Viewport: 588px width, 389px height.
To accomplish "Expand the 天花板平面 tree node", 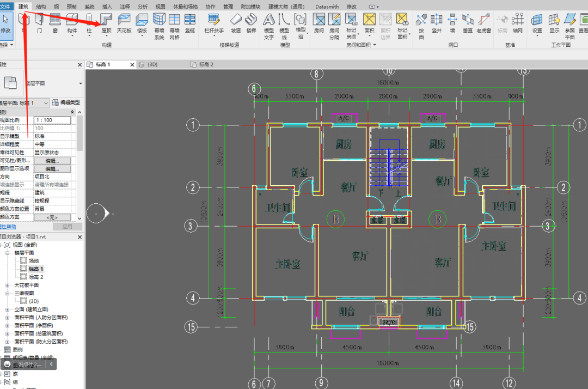I will pos(7,285).
